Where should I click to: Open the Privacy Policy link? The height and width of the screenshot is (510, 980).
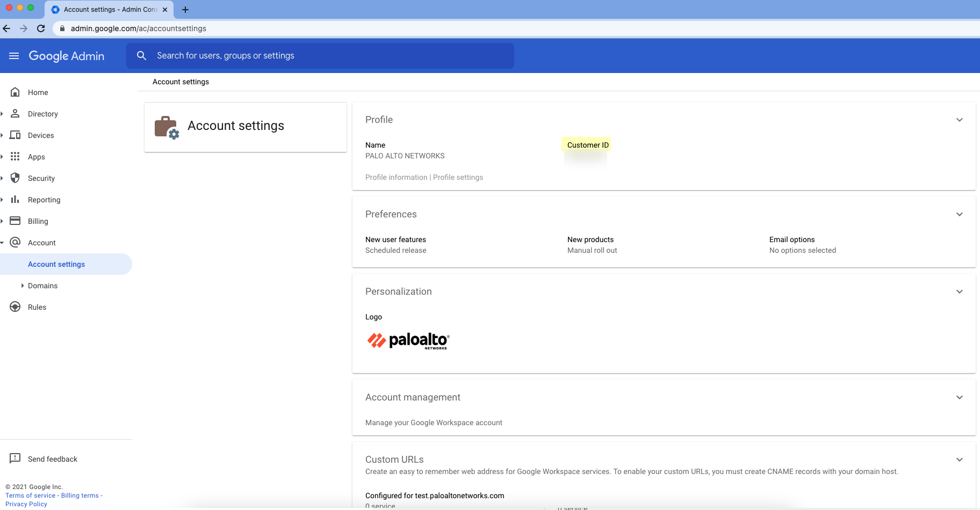pos(26,504)
